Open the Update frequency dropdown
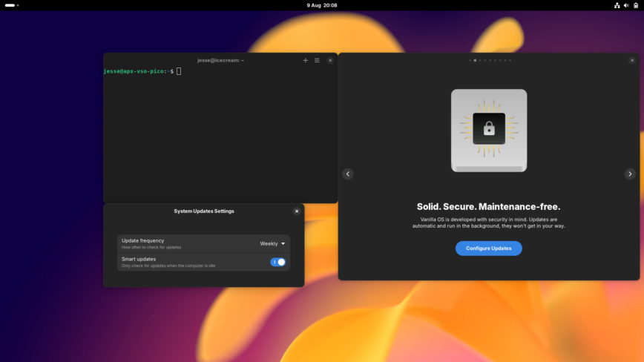Screen dimensions: 644x362 (272, 243)
